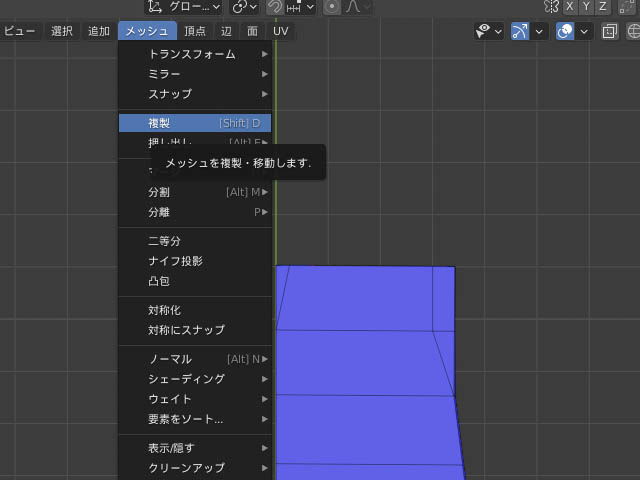Choose 凸包 menu entry
The image size is (640, 480).
click(195, 281)
